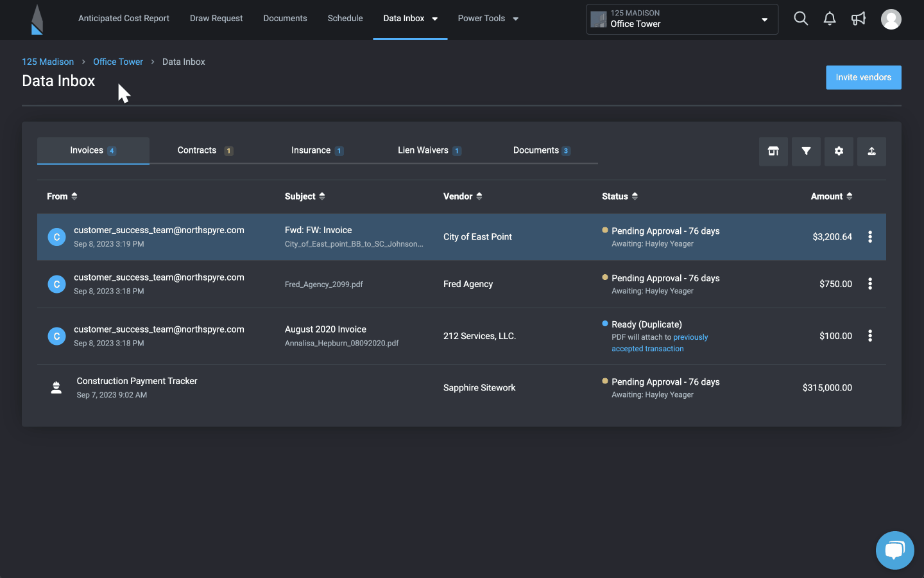924x578 pixels.
Task: Open Anticipated Cost Report in navigation
Action: pos(124,19)
